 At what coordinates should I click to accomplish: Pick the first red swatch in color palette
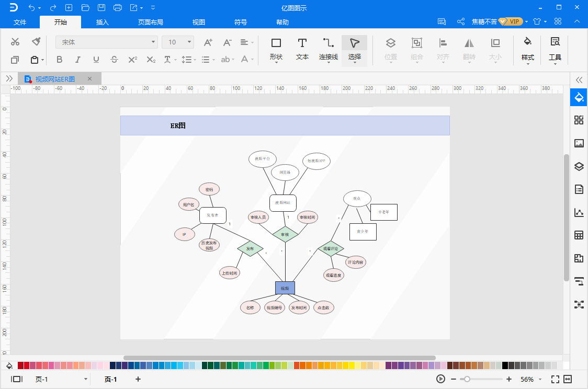coord(21,365)
